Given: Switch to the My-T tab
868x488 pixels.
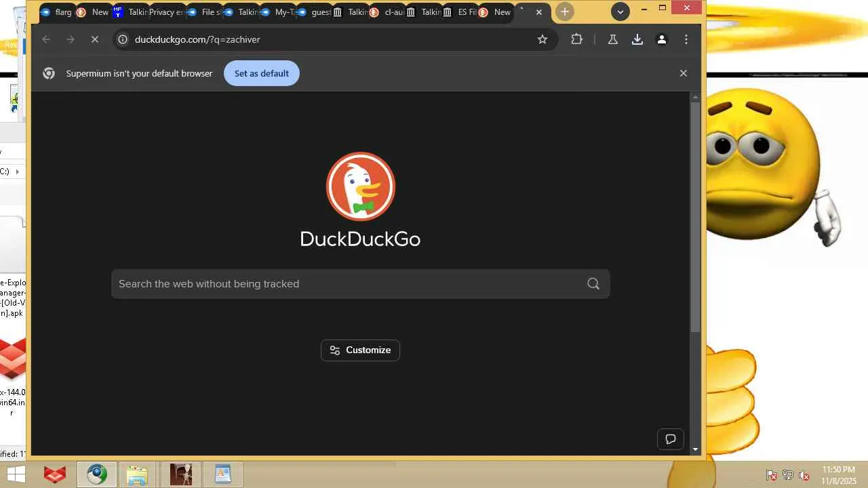Looking at the screenshot, I should [x=277, y=12].
